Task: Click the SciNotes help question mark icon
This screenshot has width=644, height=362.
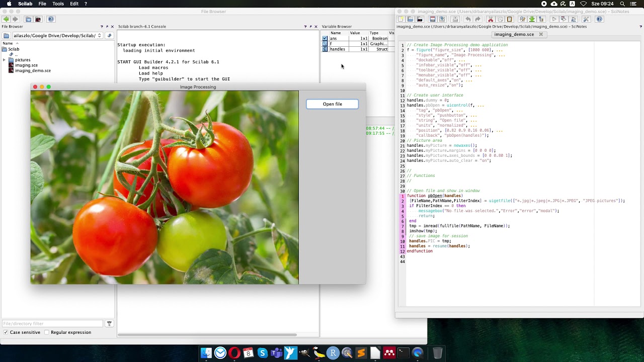Action: [599, 19]
